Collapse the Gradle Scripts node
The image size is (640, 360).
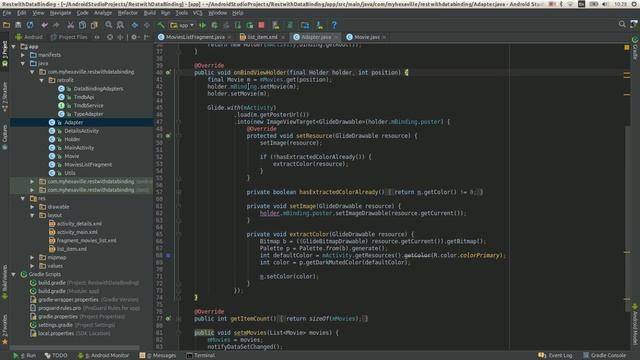pos(14,274)
